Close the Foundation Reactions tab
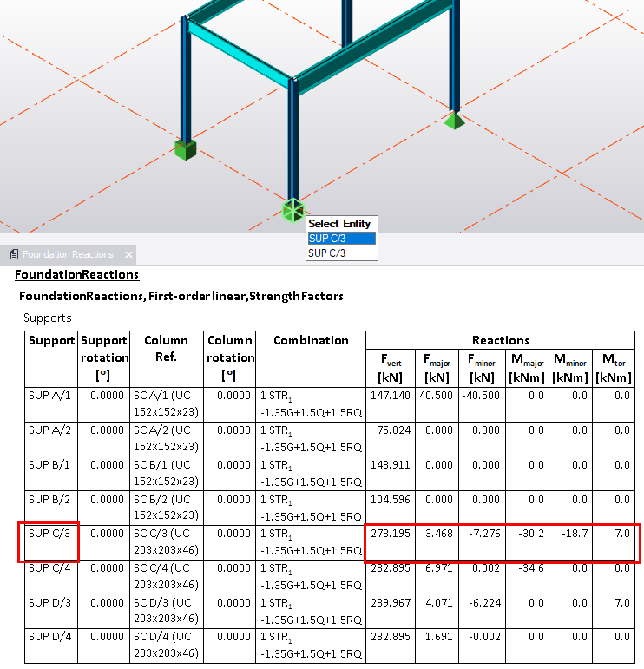Screen dimensions: 644x669 coord(128,255)
